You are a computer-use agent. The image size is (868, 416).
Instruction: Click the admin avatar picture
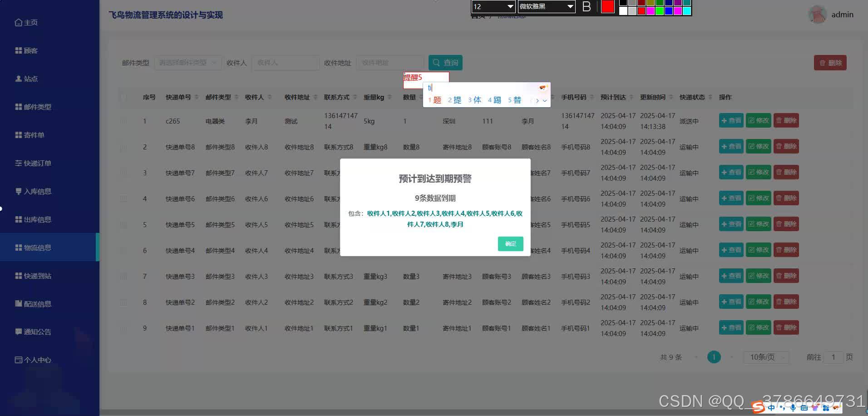click(817, 15)
